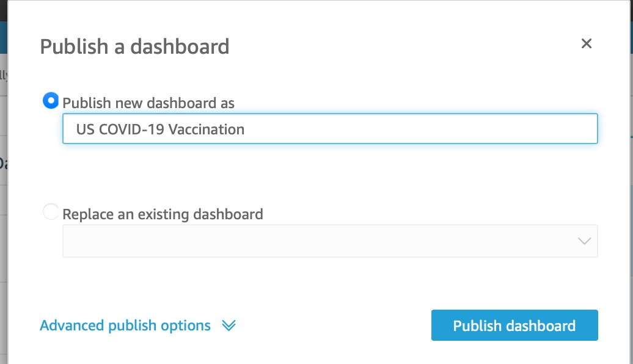Expand the double-chevron icon beside Advanced publish options
The width and height of the screenshot is (633, 364).
(229, 326)
